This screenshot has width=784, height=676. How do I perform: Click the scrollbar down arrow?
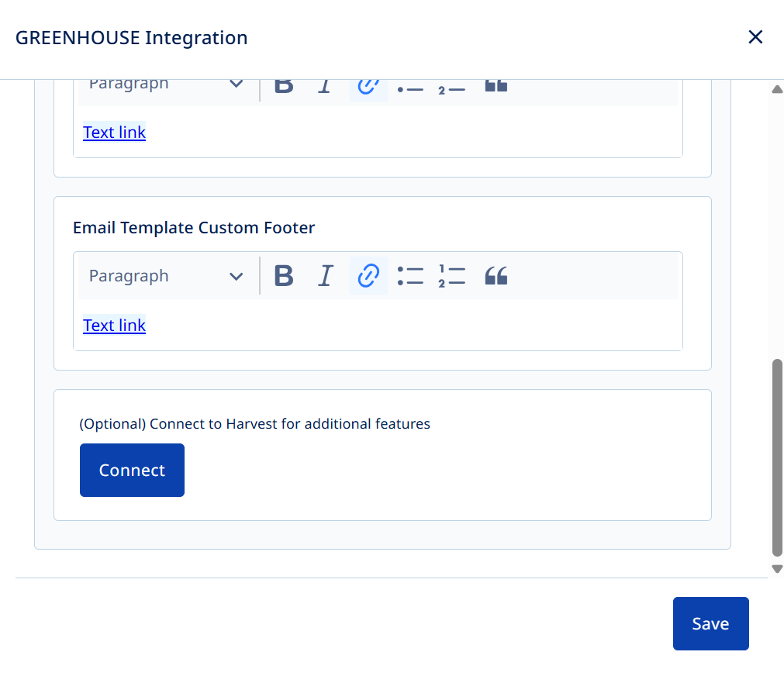tap(777, 568)
